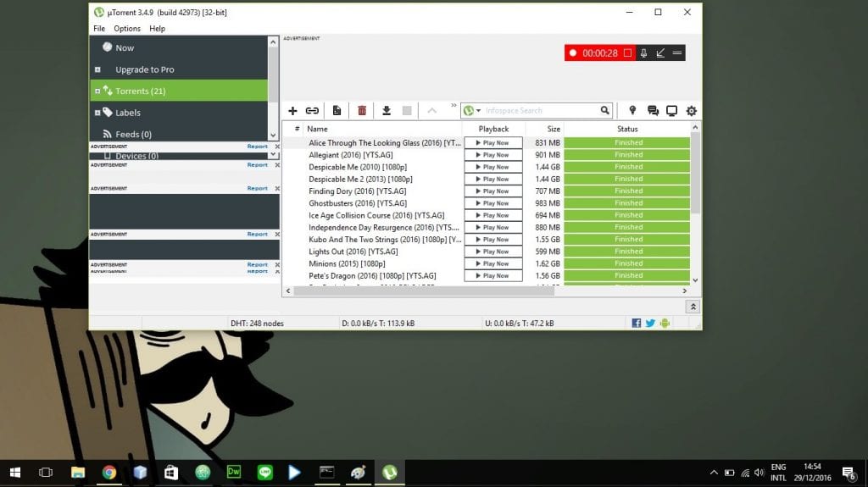868x487 pixels.
Task: Stop the screen recording with square button
Action: (x=627, y=53)
